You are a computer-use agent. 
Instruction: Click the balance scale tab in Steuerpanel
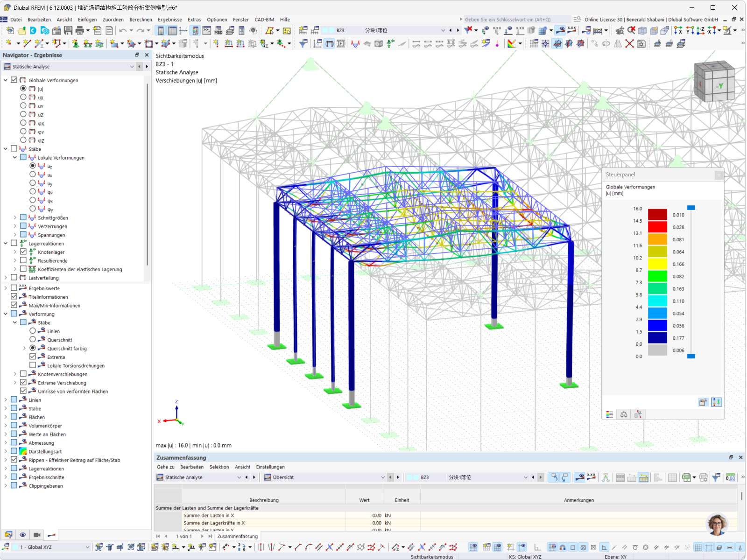click(x=623, y=414)
